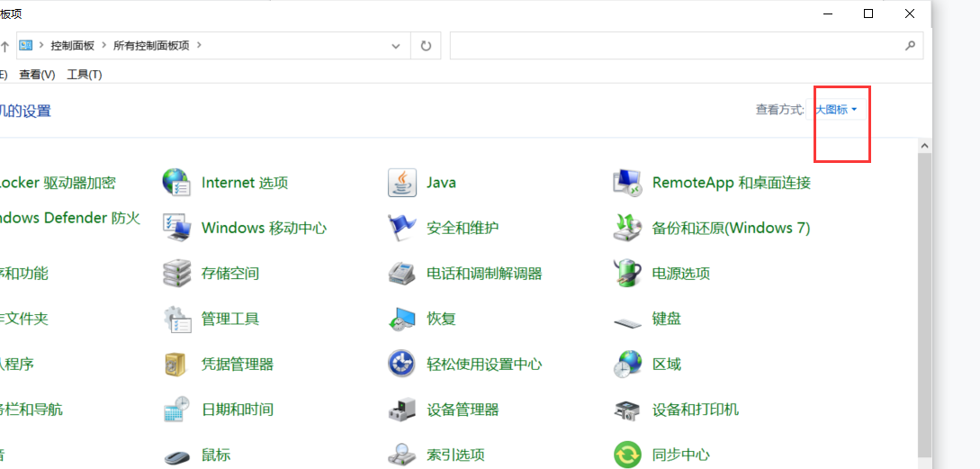Viewport: 980px width, 469px height.
Task: Open the 鼠标 mouse icon
Action: (177, 456)
